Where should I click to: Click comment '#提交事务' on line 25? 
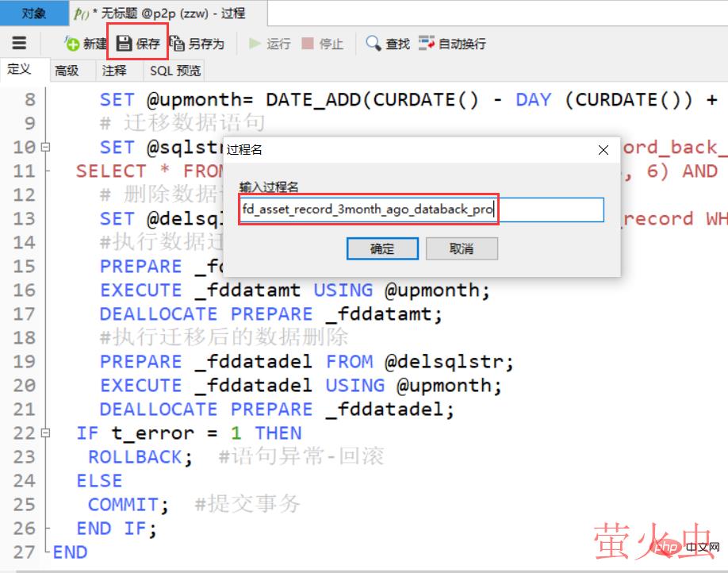(247, 504)
